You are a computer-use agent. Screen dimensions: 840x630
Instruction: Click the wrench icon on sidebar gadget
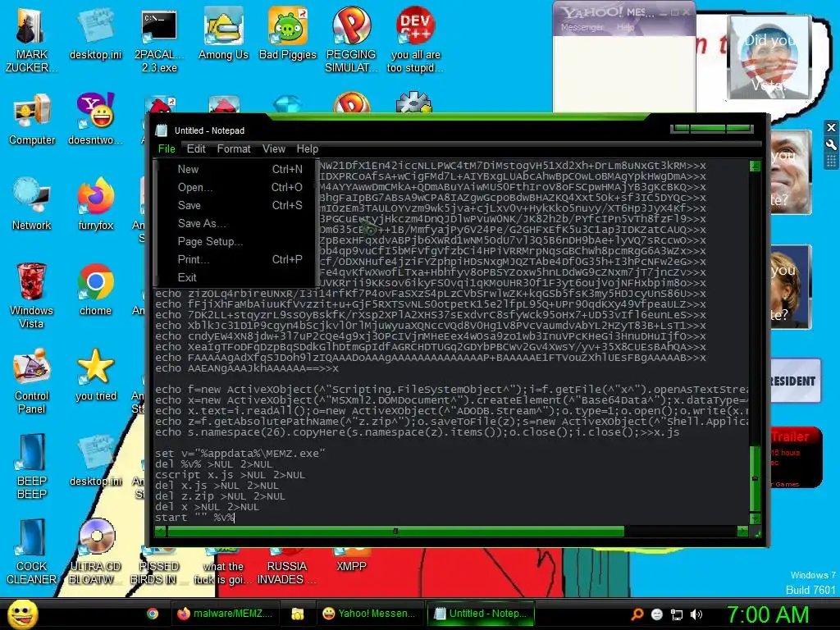pos(831,144)
